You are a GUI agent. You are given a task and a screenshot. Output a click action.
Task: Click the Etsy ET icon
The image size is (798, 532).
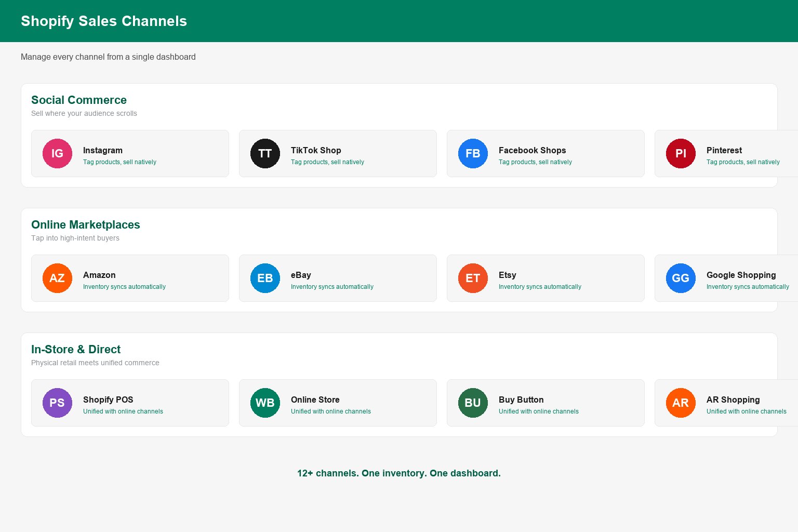pos(473,278)
